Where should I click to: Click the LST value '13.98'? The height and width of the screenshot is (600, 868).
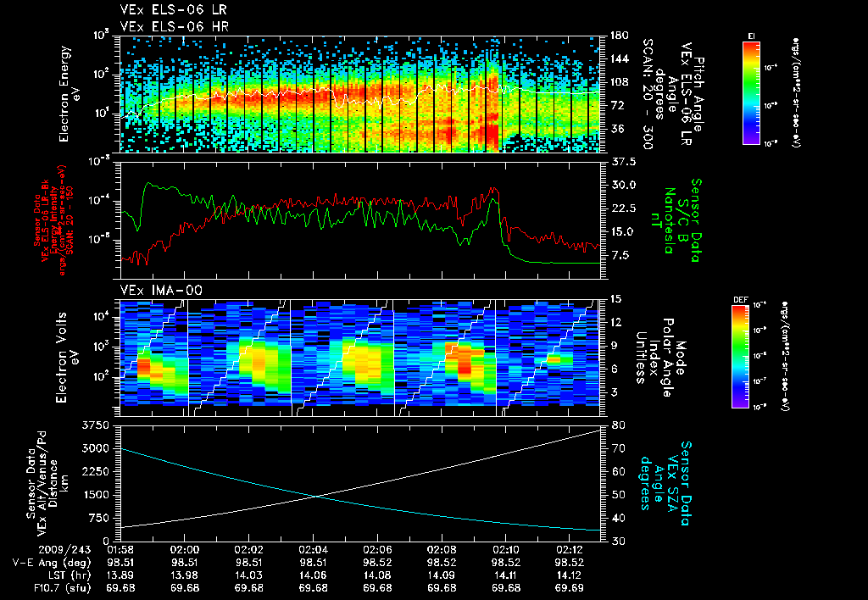pos(185,575)
